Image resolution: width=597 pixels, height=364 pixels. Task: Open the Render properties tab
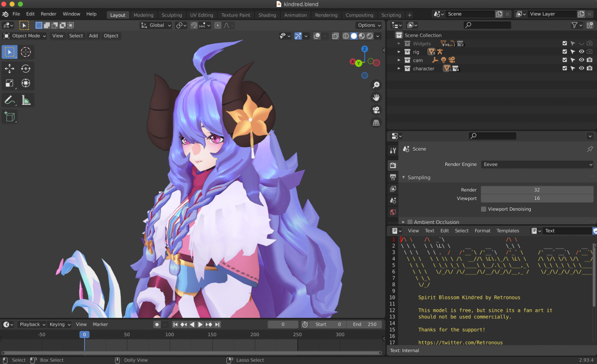pyautogui.click(x=393, y=165)
